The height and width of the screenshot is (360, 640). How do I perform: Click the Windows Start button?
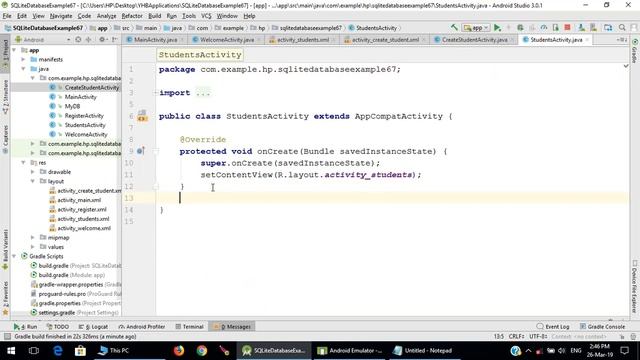[x=11, y=350]
